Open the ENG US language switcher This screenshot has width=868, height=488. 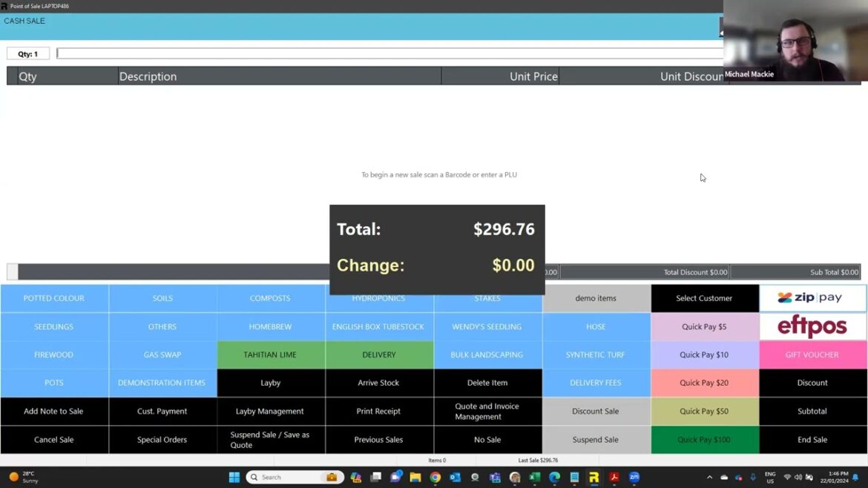(770, 476)
